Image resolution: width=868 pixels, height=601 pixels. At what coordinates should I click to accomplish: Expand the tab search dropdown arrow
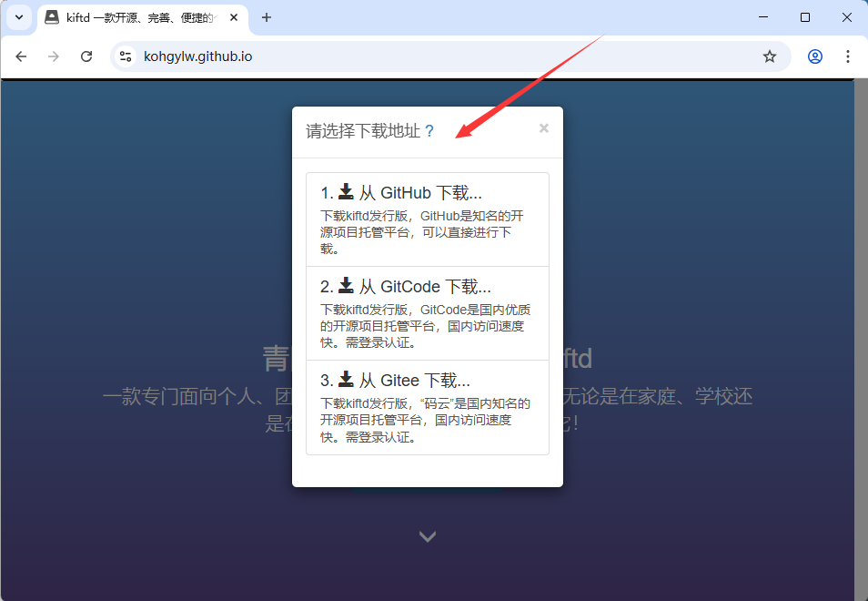[x=19, y=17]
